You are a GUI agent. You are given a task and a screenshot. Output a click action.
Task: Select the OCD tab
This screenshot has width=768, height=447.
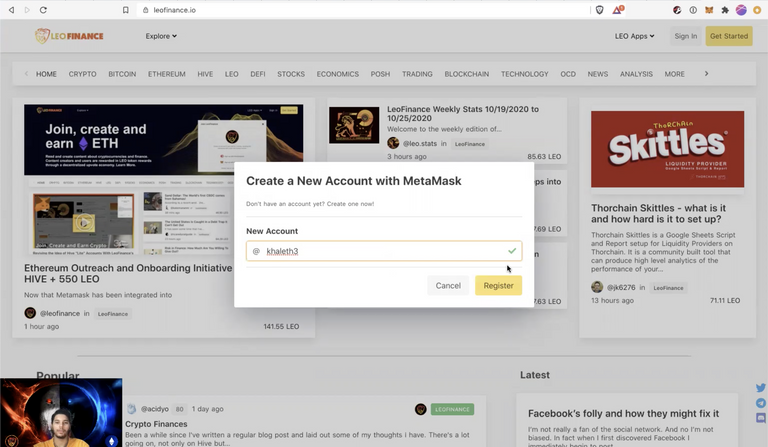tap(568, 74)
